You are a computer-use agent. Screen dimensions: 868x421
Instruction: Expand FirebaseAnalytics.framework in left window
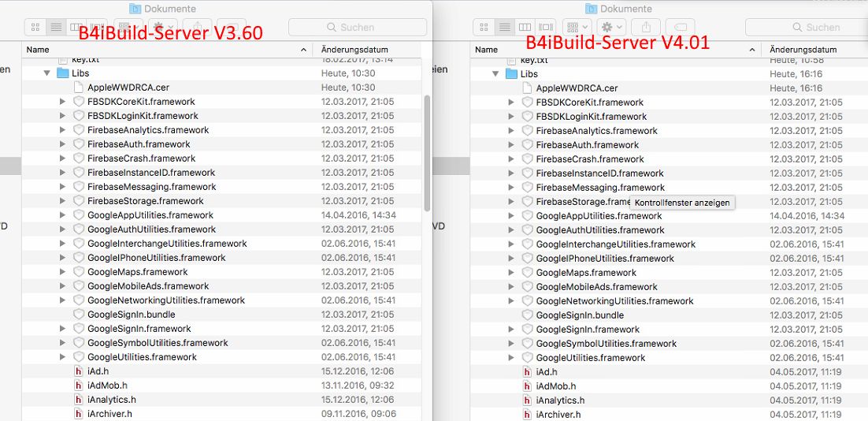click(x=62, y=129)
